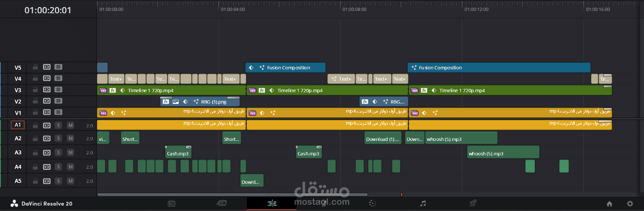Image resolution: width=644 pixels, height=211 pixels.
Task: Toggle auto select on A2 track
Action: [x=47, y=139]
